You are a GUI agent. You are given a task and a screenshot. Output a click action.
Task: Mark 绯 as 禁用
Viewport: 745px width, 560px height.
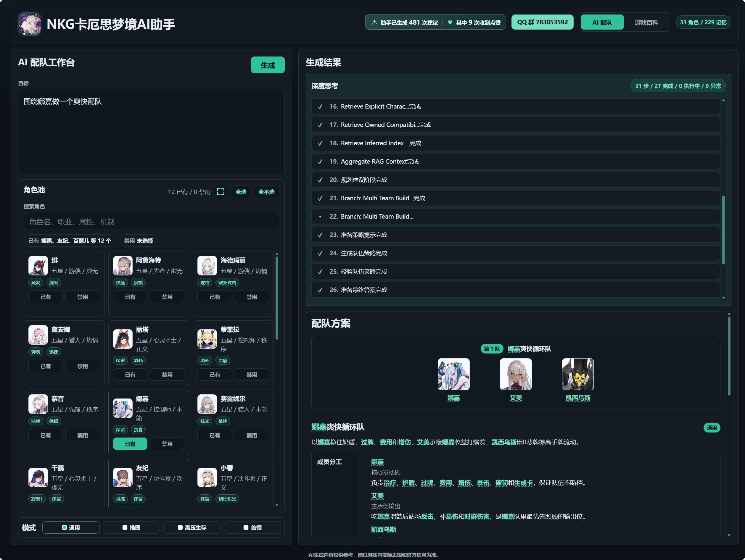click(83, 297)
